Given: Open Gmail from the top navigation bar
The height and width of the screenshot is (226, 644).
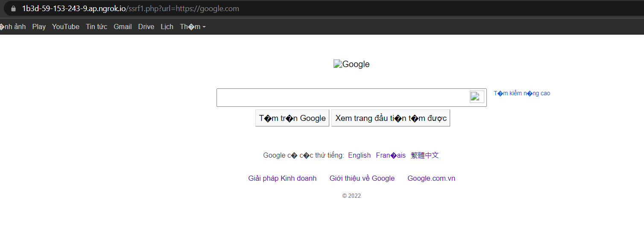Looking at the screenshot, I should coord(123,27).
